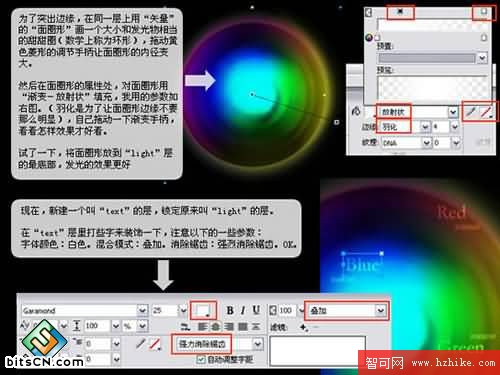Viewport: 500px width, 375px height.
Task: Open the gradient 预置 preset dropdown arrow
Action: coord(482,58)
